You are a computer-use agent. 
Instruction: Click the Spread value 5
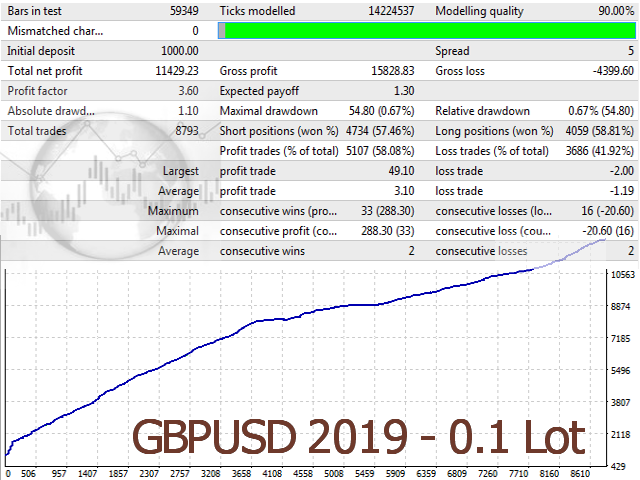coord(631,51)
